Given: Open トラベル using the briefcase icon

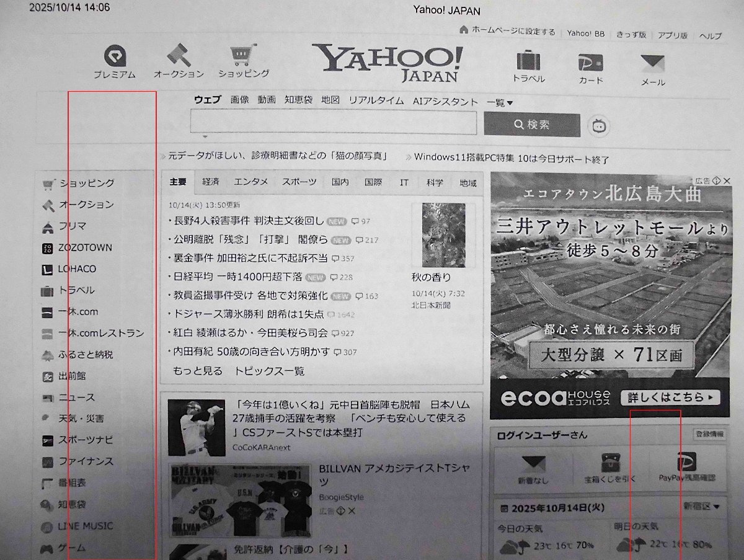Looking at the screenshot, I should (x=528, y=62).
